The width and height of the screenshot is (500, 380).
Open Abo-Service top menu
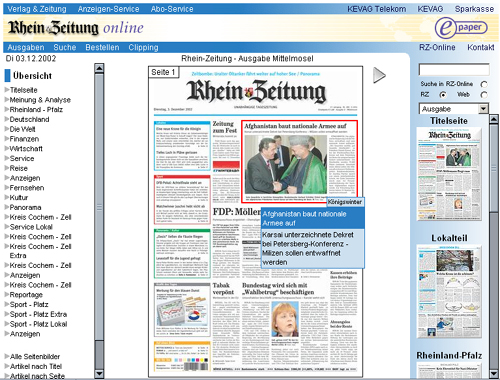tap(172, 9)
